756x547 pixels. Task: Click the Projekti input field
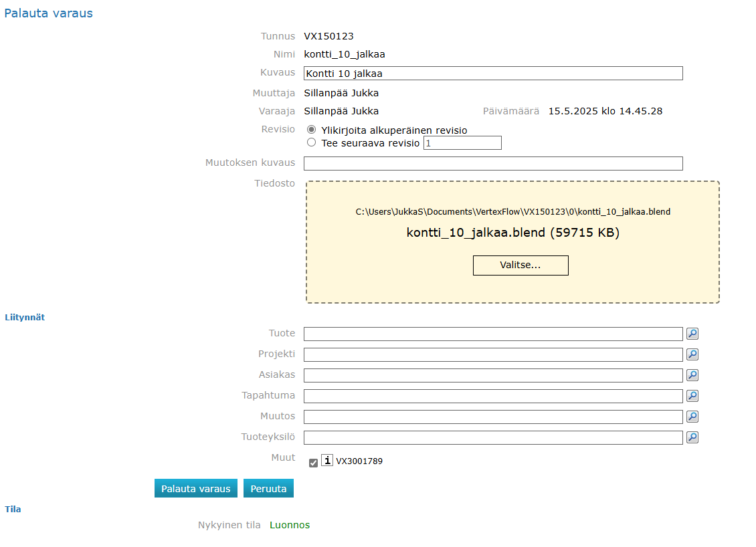[x=493, y=354]
